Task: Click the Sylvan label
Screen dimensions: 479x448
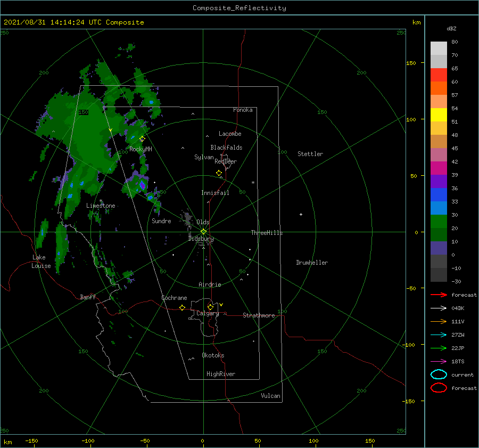Action: coord(204,157)
